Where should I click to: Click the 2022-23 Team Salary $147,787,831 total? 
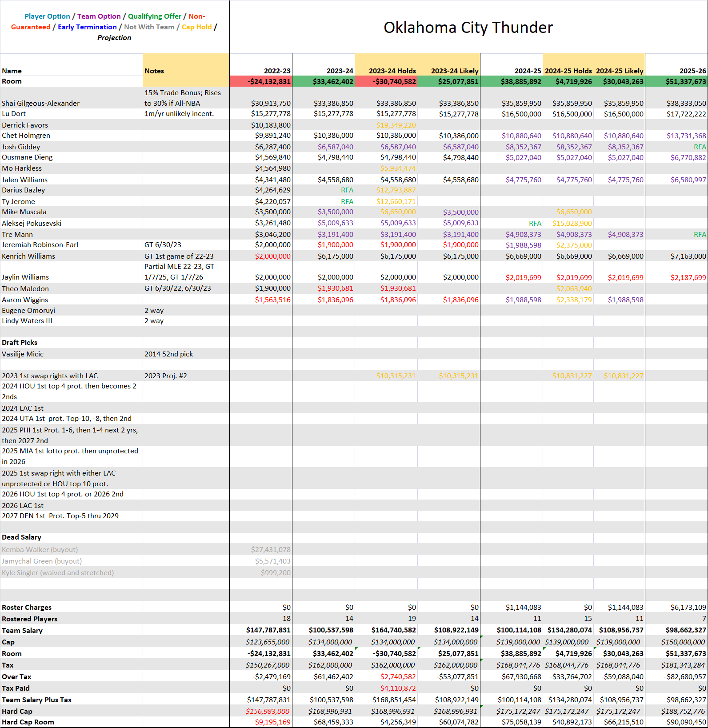tap(268, 630)
